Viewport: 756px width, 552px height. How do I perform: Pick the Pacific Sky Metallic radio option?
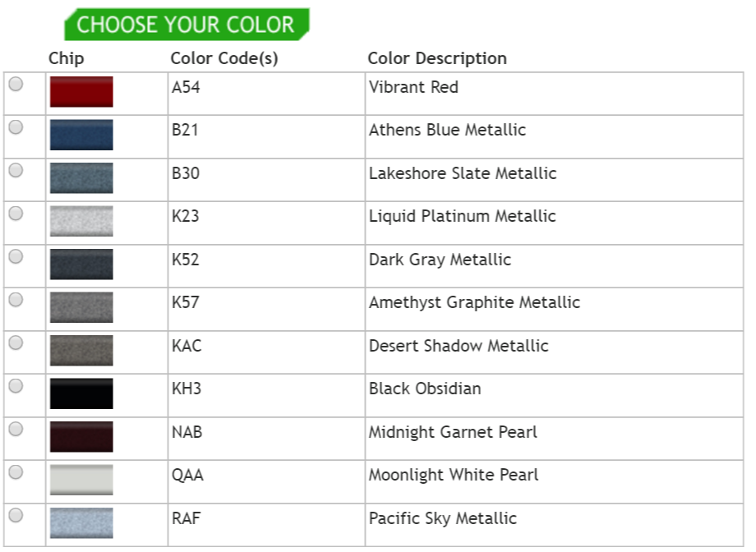[16, 515]
